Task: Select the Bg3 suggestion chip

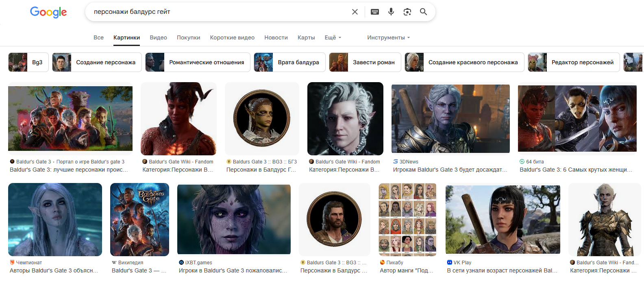Action: pyautogui.click(x=28, y=62)
